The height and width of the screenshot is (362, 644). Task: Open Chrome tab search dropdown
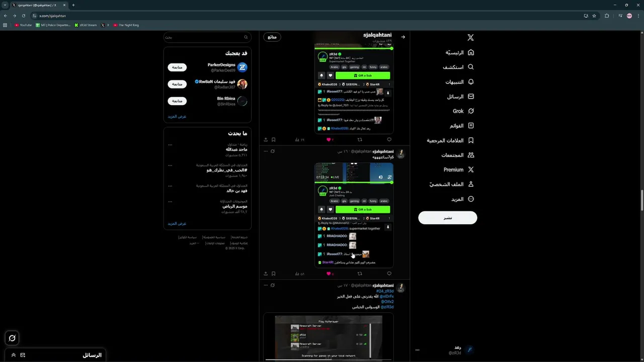pyautogui.click(x=5, y=5)
